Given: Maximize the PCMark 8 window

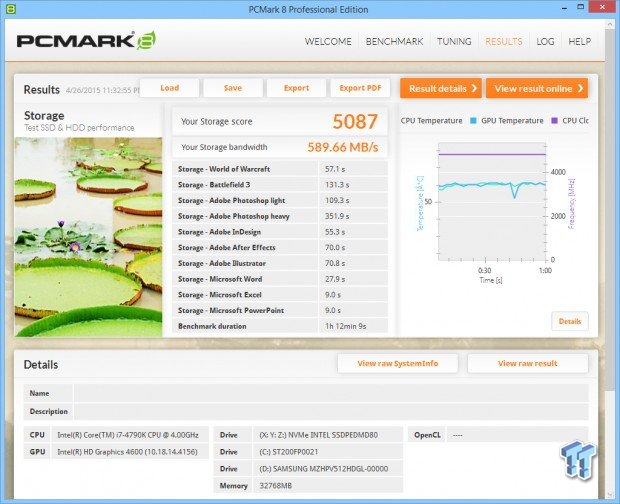Looking at the screenshot, I should (x=580, y=7).
